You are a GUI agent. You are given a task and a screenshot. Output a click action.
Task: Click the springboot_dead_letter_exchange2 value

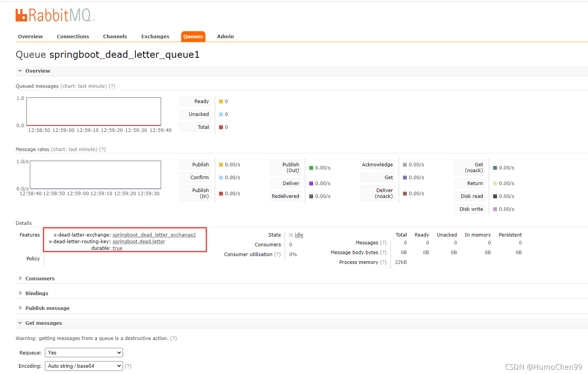click(154, 235)
